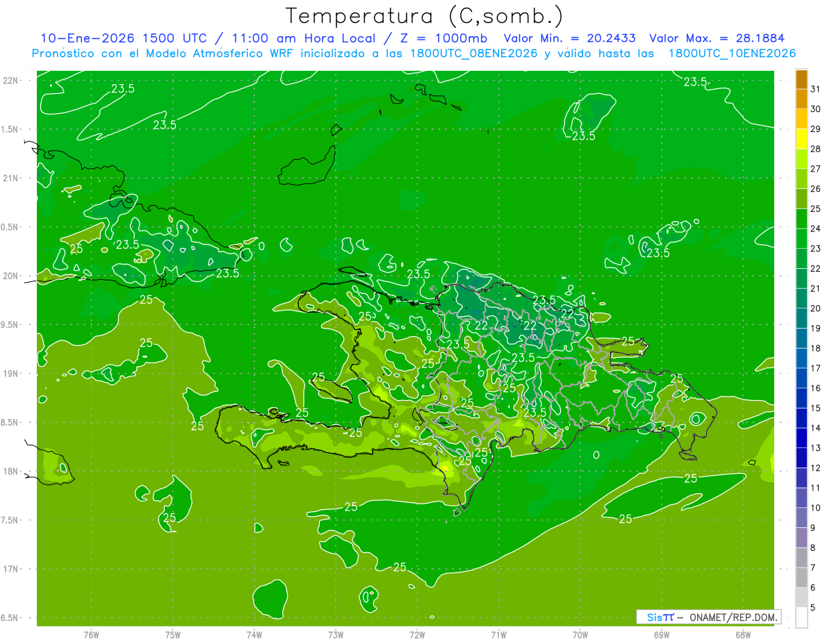Click the colorbar value 31
This screenshot has width=834, height=644.
click(x=816, y=90)
